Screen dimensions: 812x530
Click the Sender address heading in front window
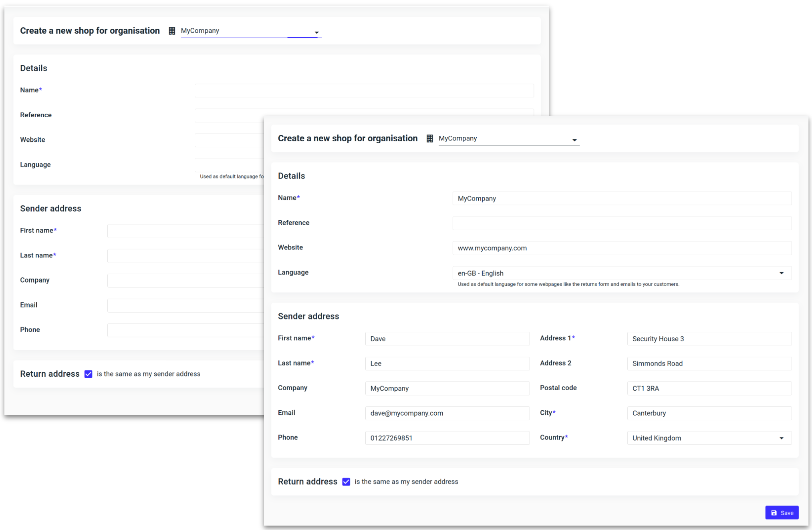click(308, 316)
